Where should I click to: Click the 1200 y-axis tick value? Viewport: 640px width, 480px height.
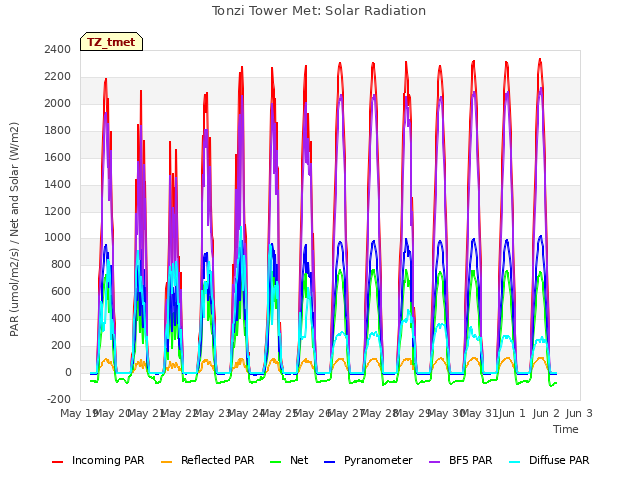58,211
